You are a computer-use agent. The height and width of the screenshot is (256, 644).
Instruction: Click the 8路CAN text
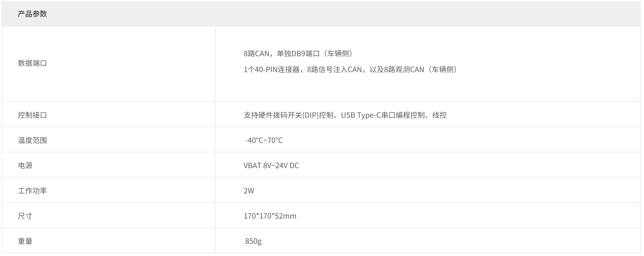(256, 54)
